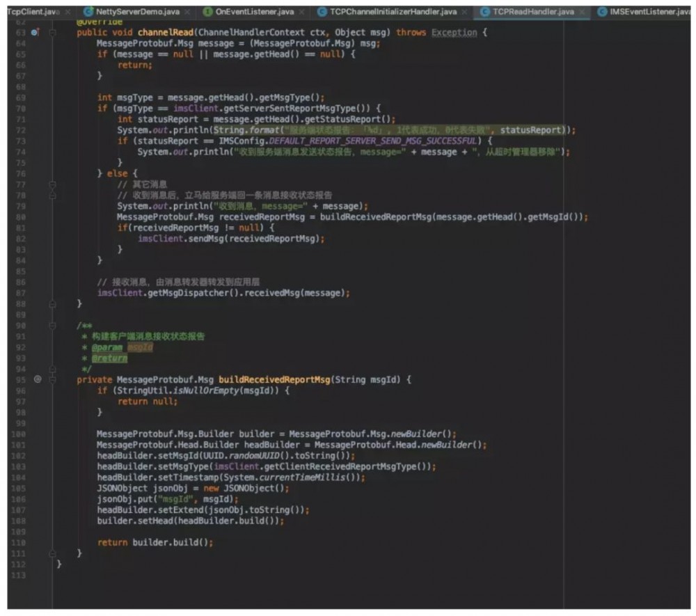This screenshot has width=696, height=616.
Task: Click the @param tag in the Javadoc
Action: tap(107, 347)
